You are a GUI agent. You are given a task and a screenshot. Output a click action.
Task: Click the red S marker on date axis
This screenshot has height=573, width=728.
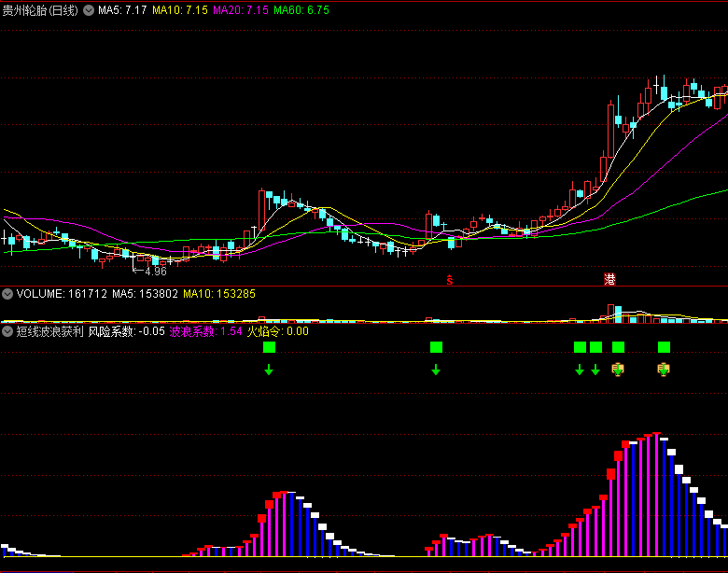(x=450, y=280)
